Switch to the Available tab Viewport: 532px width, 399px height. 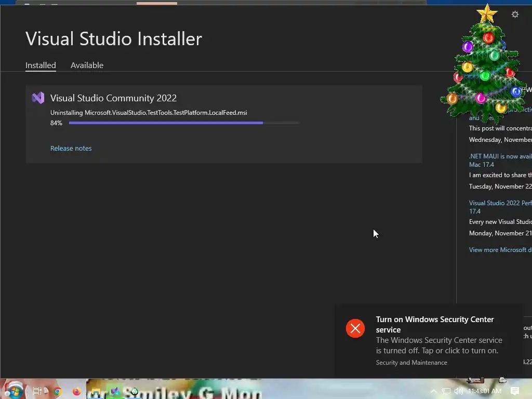(87, 65)
